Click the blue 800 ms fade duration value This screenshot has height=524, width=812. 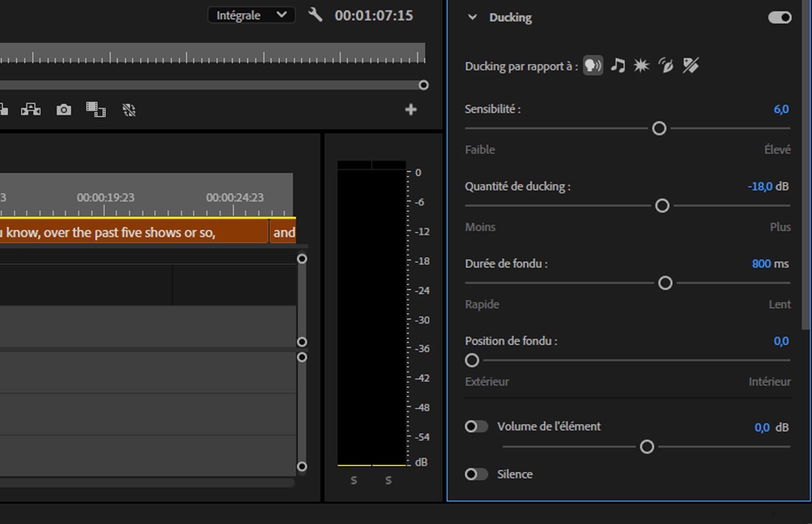coord(763,263)
